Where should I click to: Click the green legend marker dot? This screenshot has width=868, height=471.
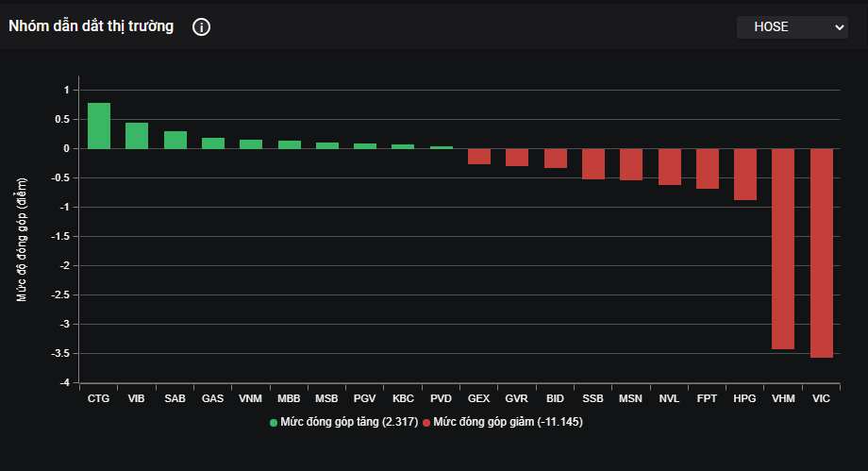pos(274,423)
